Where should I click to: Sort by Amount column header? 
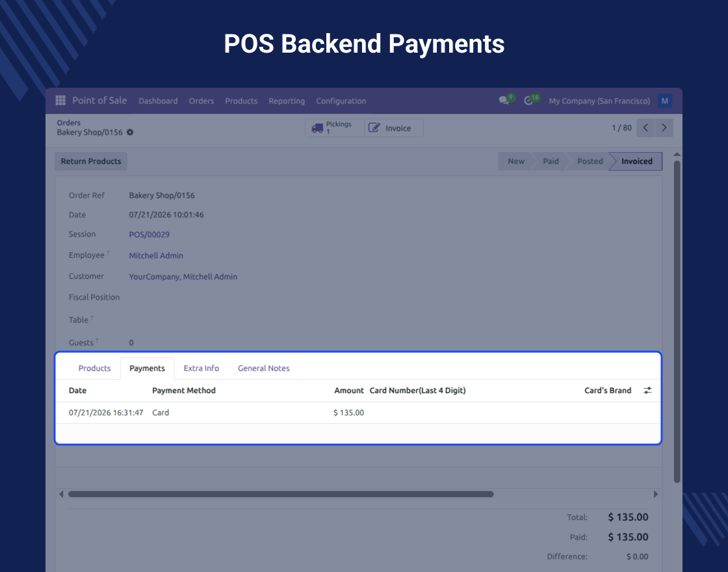click(x=349, y=391)
